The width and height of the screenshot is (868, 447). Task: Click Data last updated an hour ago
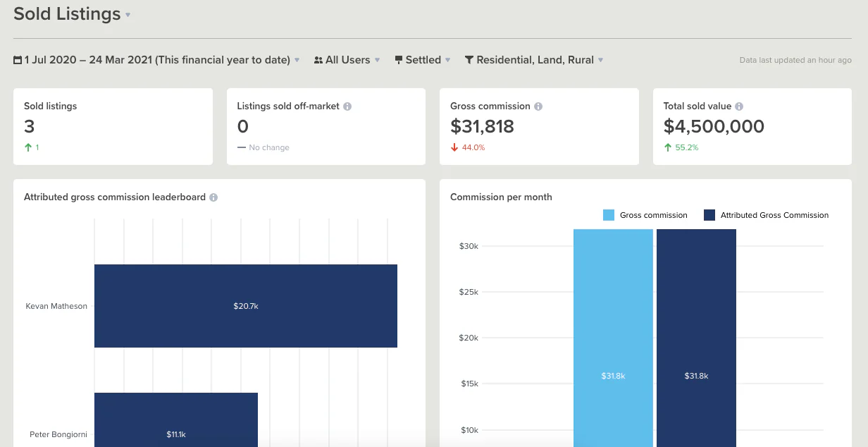point(795,61)
